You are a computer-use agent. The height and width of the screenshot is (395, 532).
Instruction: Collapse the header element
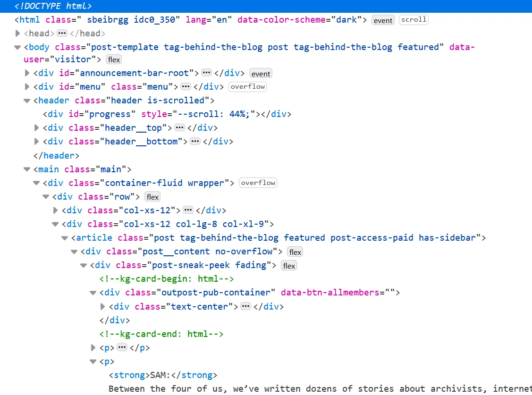27,101
